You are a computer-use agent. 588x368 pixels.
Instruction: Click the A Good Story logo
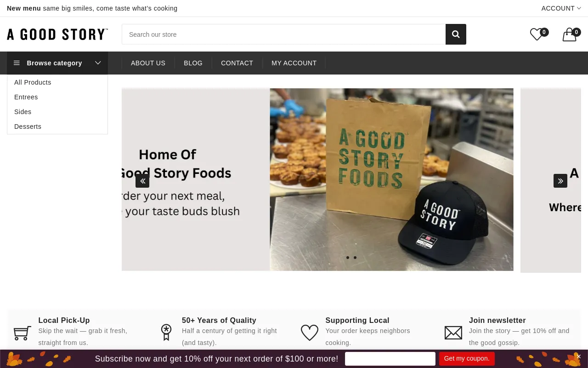pyautogui.click(x=57, y=34)
